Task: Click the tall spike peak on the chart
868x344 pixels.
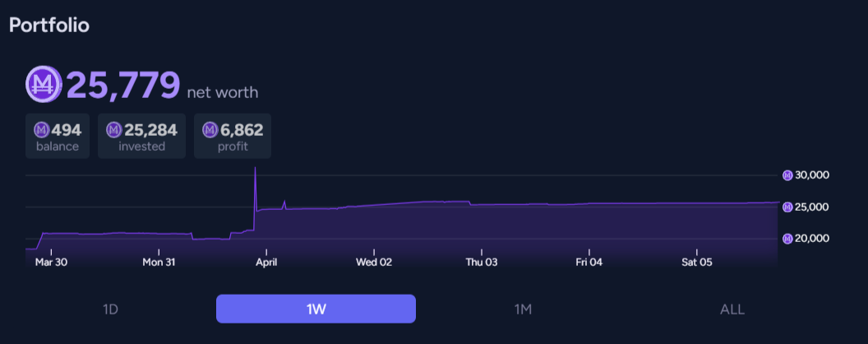Action: click(x=255, y=167)
